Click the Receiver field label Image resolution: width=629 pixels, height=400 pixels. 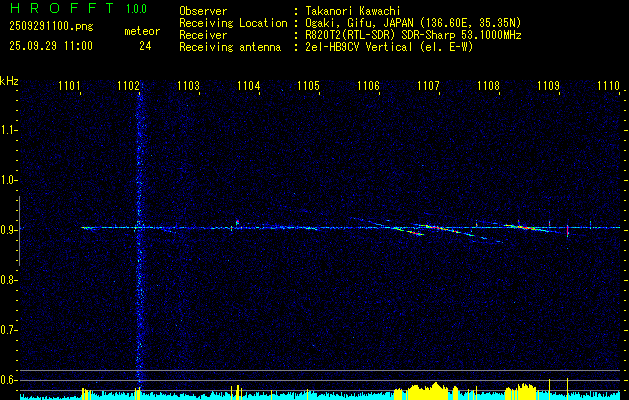(203, 35)
